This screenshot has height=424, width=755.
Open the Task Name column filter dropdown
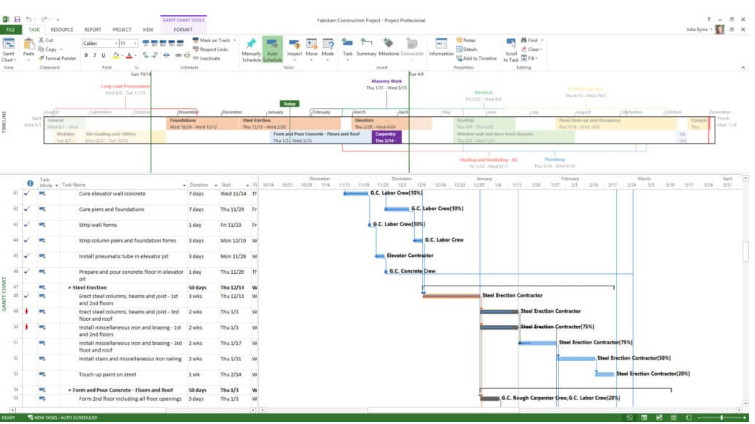tap(181, 185)
